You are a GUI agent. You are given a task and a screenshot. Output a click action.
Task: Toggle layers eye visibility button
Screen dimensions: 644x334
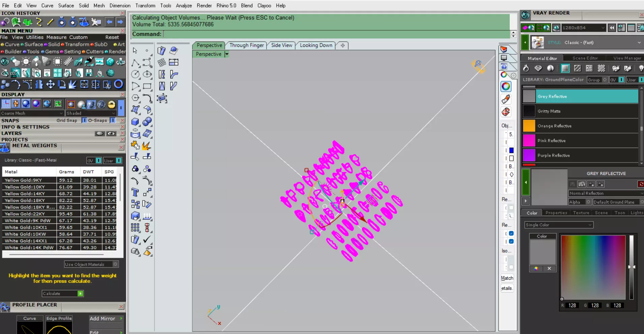(x=111, y=134)
